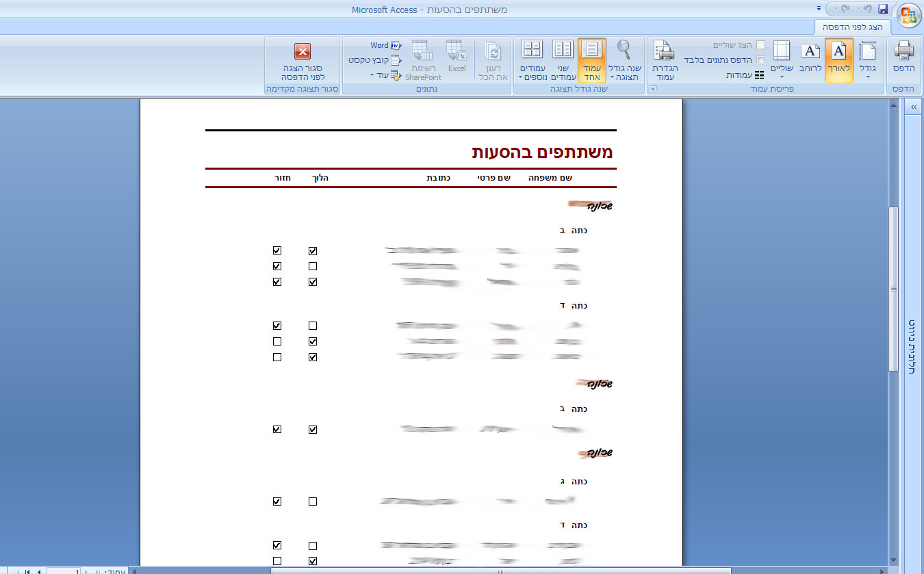Viewport: 924px width, 574px height.
Task: Export to רשימת SharePoint
Action: click(x=423, y=60)
